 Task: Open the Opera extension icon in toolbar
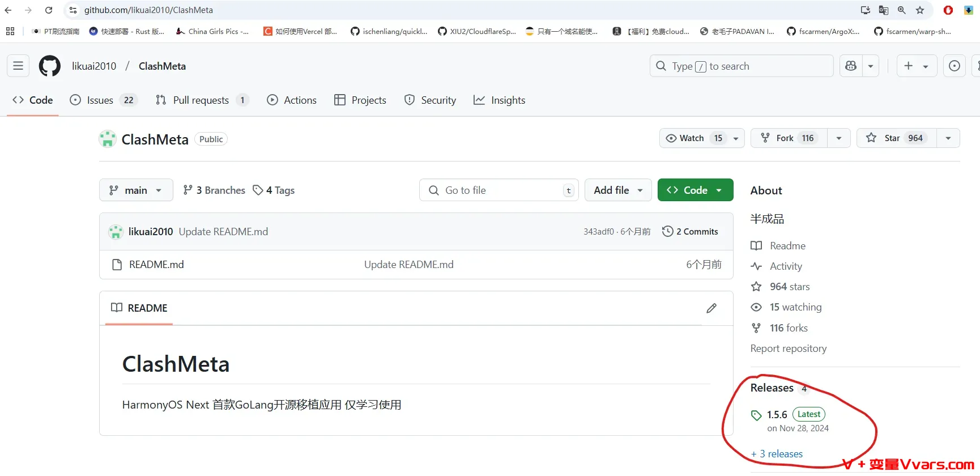pos(948,10)
